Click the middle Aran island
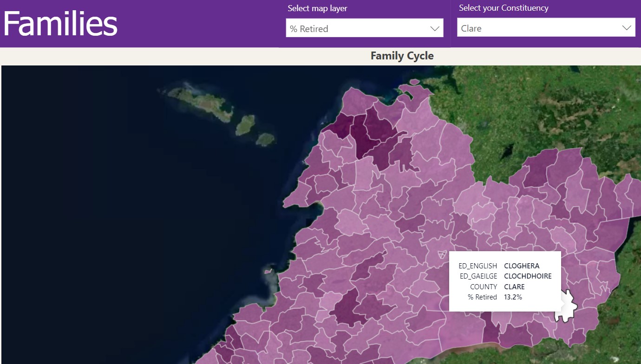641x364 pixels. (x=245, y=125)
